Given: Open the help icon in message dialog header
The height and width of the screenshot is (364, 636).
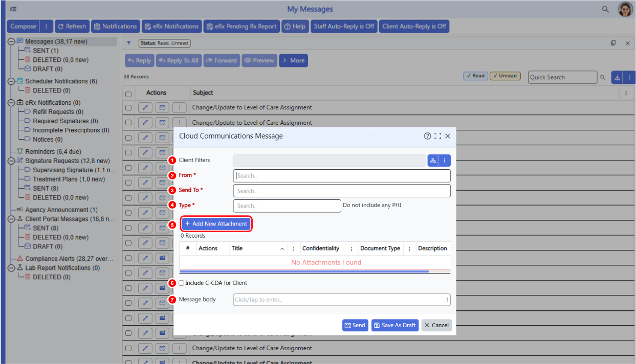Looking at the screenshot, I should (428, 136).
